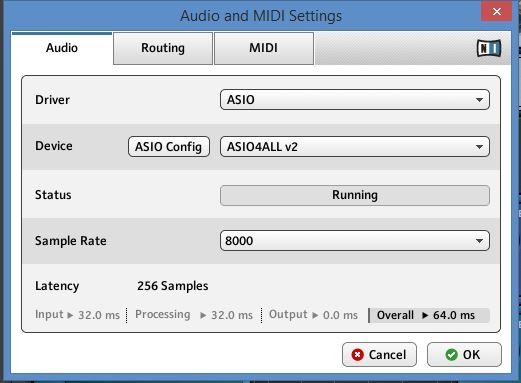Click the red X icon on Cancel
521x383 pixels.
coord(358,355)
